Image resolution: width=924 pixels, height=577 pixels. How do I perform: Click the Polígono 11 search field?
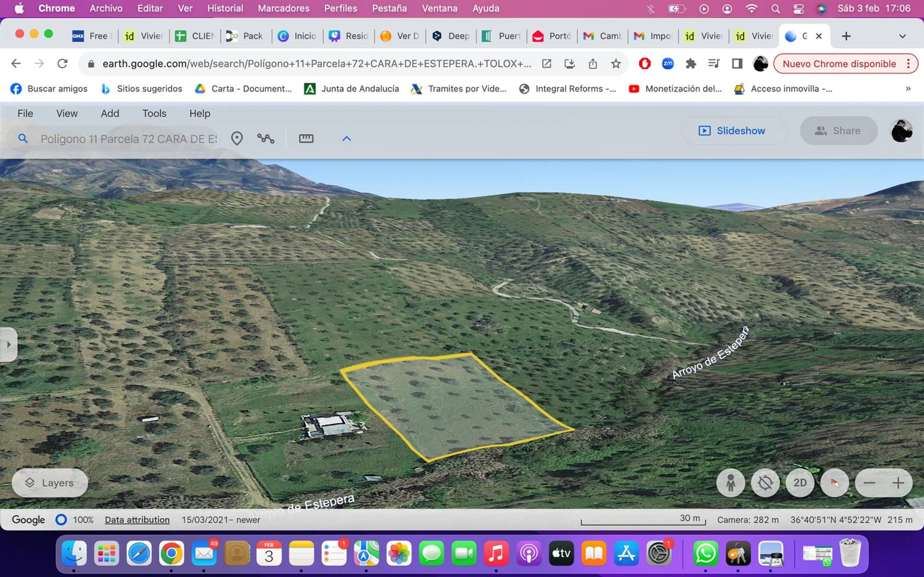128,139
